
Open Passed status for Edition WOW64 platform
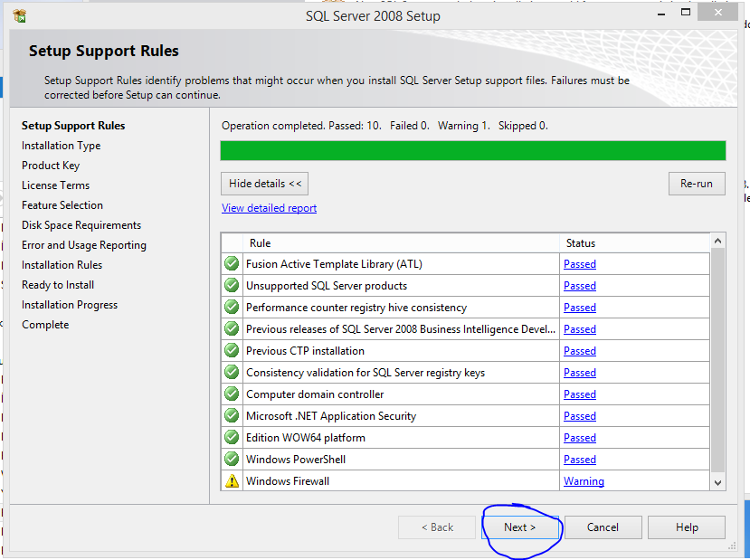tap(580, 438)
